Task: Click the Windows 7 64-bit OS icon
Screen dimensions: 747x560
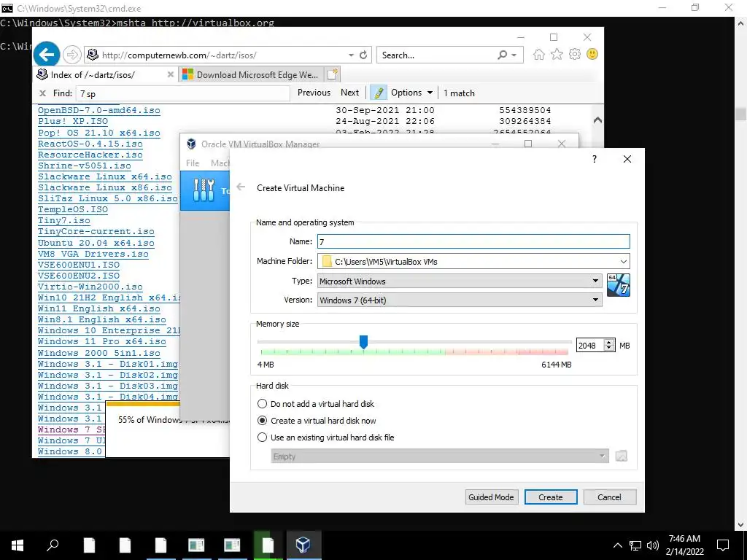Action: (x=619, y=285)
